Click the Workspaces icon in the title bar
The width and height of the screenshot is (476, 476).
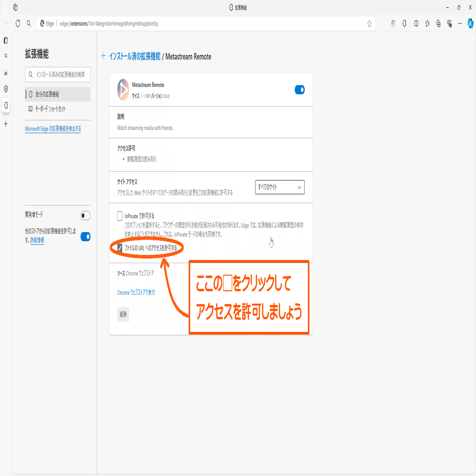pos(15,7)
